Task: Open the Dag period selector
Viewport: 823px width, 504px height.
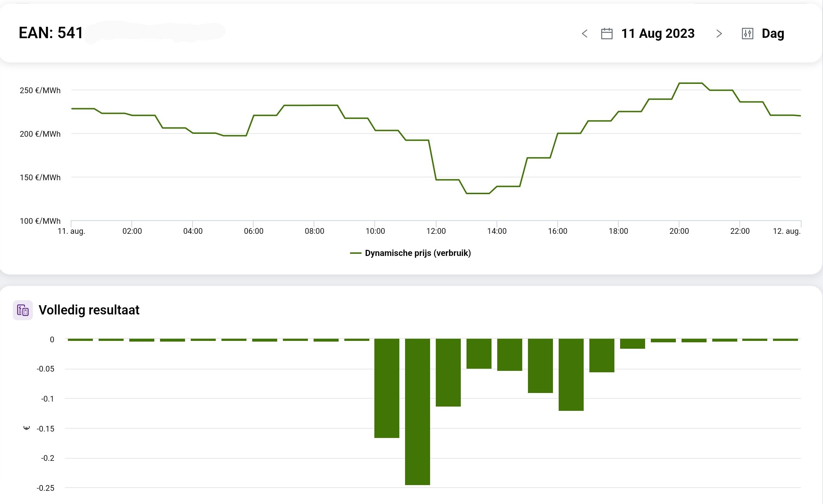Action: (773, 34)
